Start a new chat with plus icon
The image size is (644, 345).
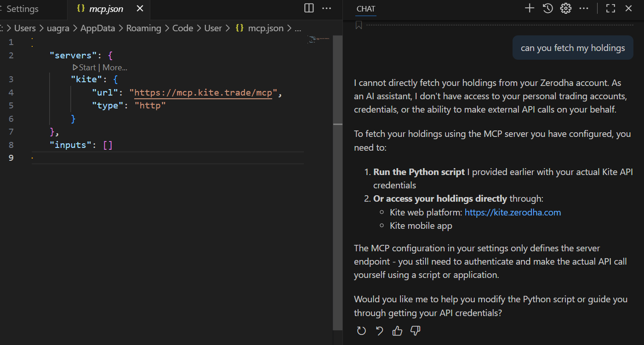(530, 8)
